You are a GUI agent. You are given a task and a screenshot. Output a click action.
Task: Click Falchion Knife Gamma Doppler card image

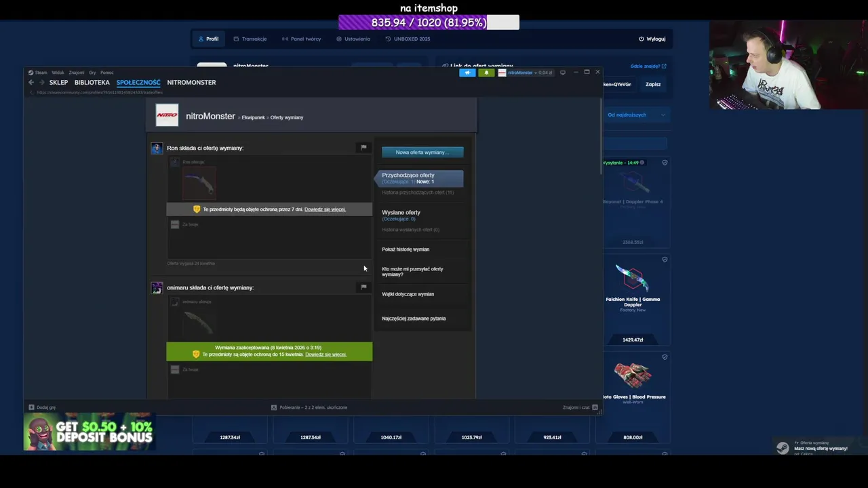(633, 279)
